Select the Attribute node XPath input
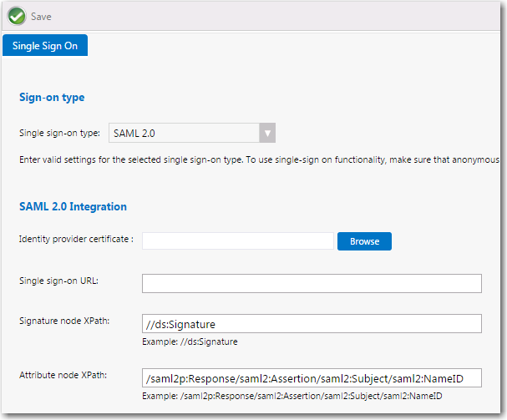This screenshot has height=420, width=507. [x=312, y=378]
